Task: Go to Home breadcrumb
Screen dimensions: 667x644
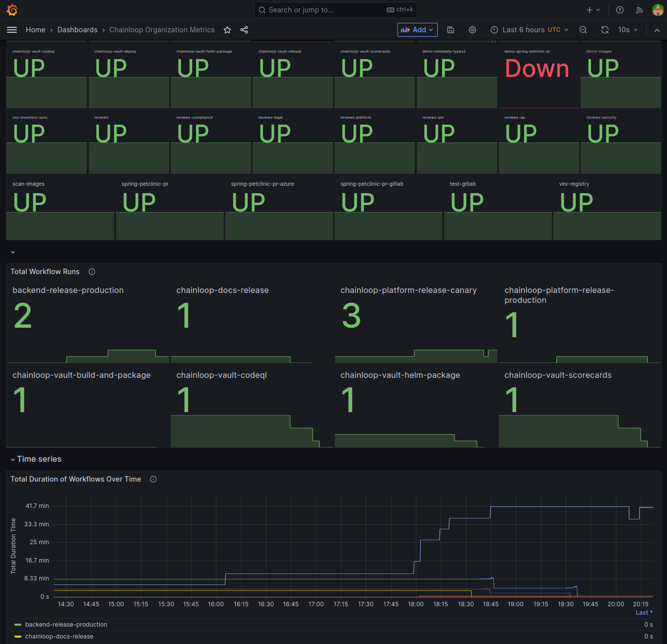Action: pyautogui.click(x=35, y=30)
